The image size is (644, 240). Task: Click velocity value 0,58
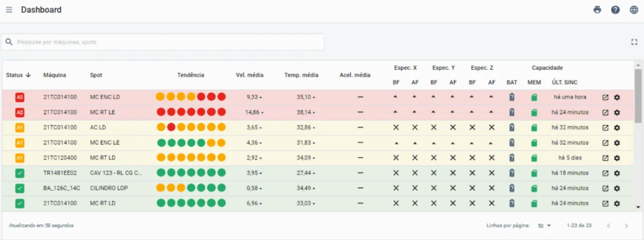(252, 188)
